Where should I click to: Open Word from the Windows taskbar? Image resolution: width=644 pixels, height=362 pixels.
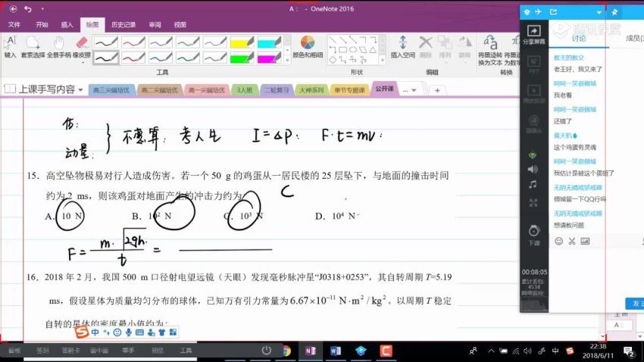[336, 351]
